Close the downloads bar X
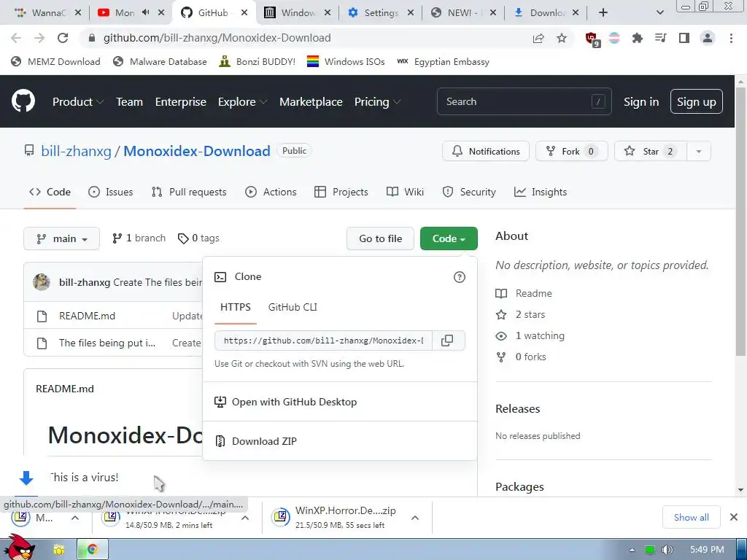The width and height of the screenshot is (747, 560). (734, 517)
